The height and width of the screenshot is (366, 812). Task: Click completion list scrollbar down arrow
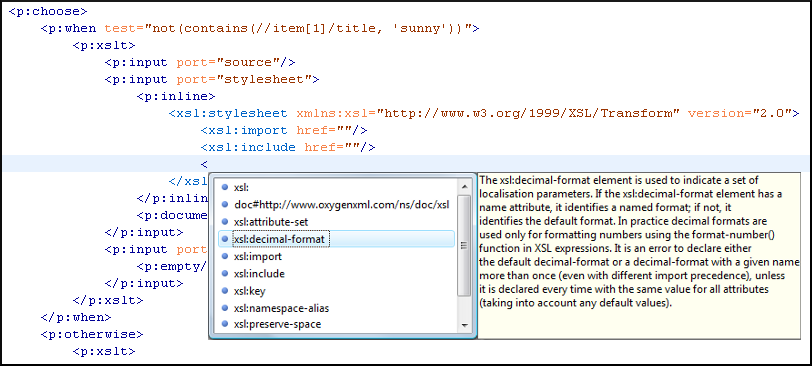[464, 325]
